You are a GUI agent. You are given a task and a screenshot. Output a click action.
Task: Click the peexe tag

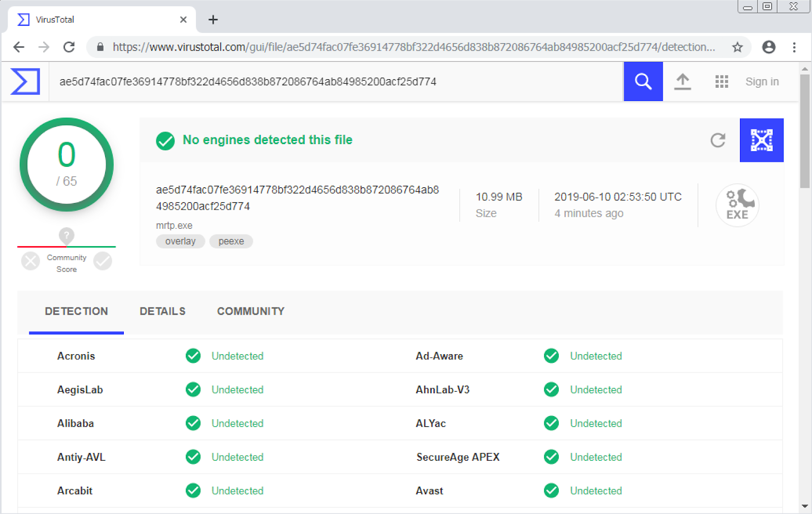pyautogui.click(x=231, y=242)
